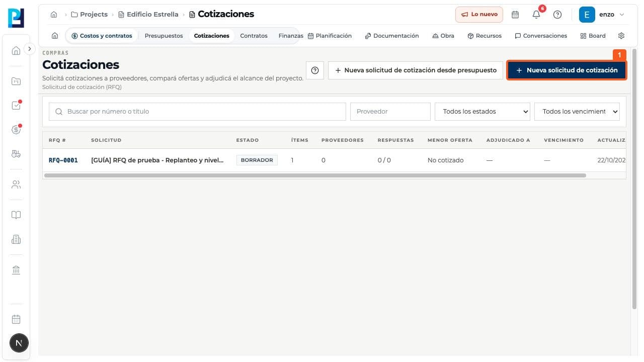The image size is (644, 362).
Task: Open the tractor machinery icon in the sidebar
Action: tap(16, 154)
